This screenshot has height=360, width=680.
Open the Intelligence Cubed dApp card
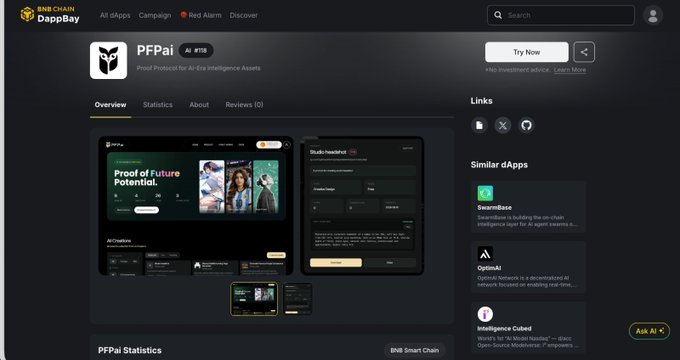[x=529, y=327]
